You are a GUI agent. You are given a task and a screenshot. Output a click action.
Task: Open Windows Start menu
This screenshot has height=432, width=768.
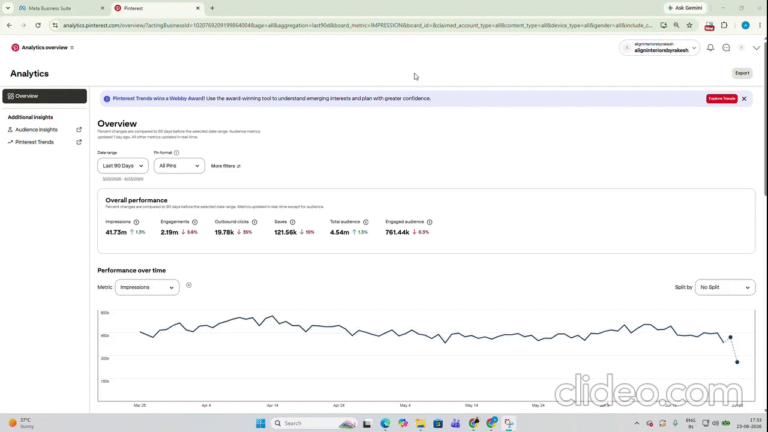tap(261, 423)
